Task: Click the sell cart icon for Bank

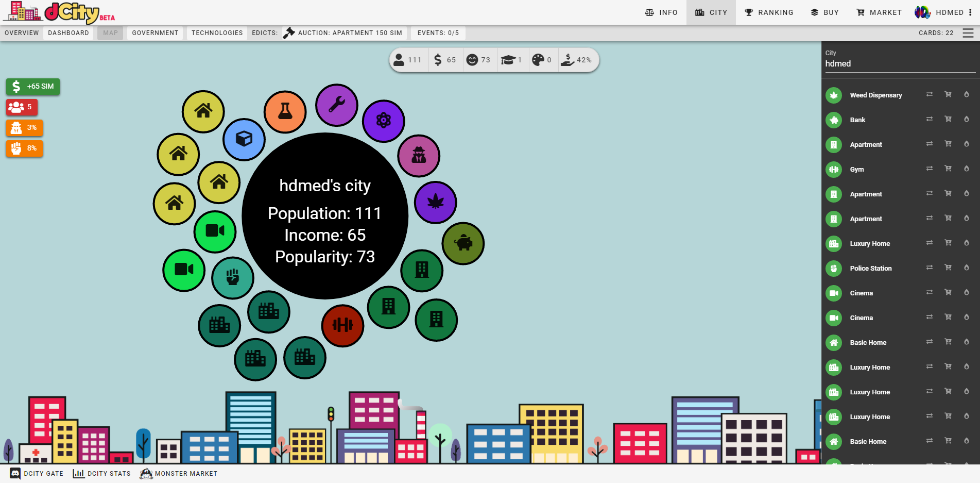Action: pos(948,119)
